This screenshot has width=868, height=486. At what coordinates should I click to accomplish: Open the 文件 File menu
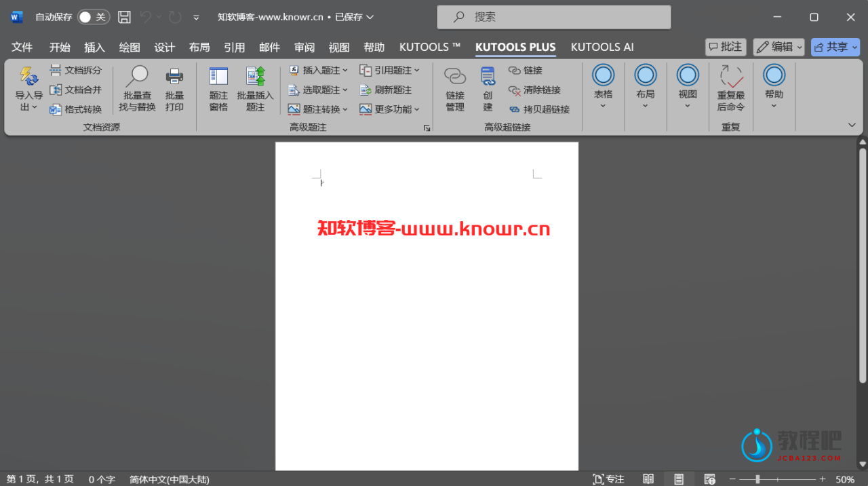coord(22,47)
